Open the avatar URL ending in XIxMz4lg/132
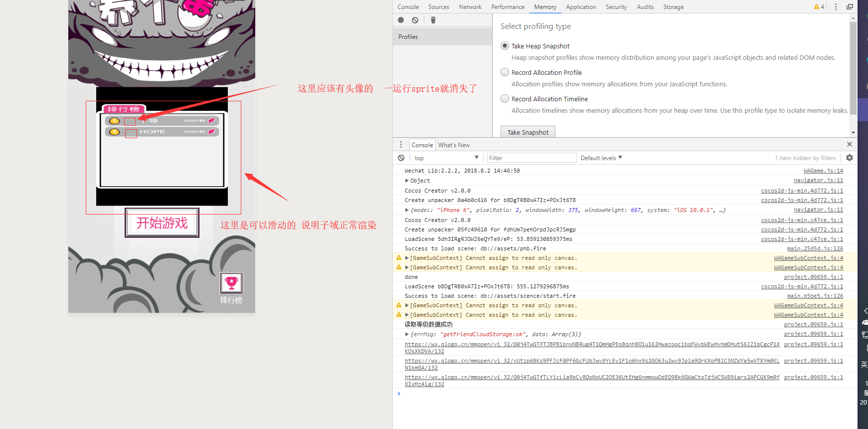 592,381
